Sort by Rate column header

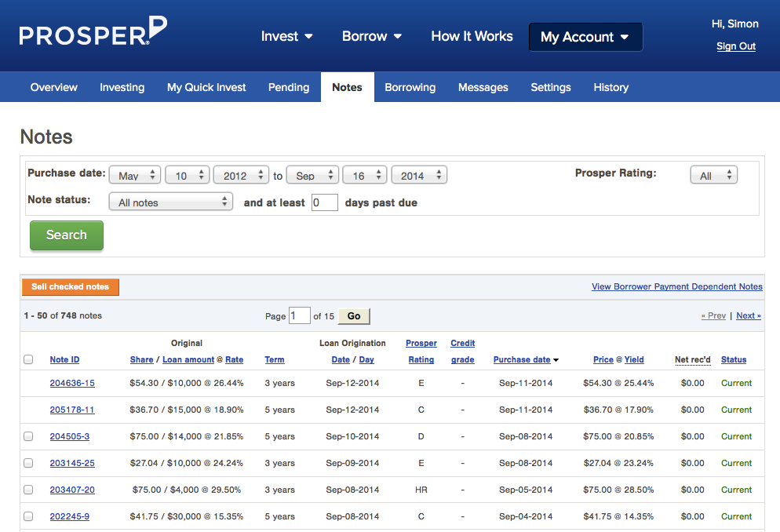tap(235, 359)
